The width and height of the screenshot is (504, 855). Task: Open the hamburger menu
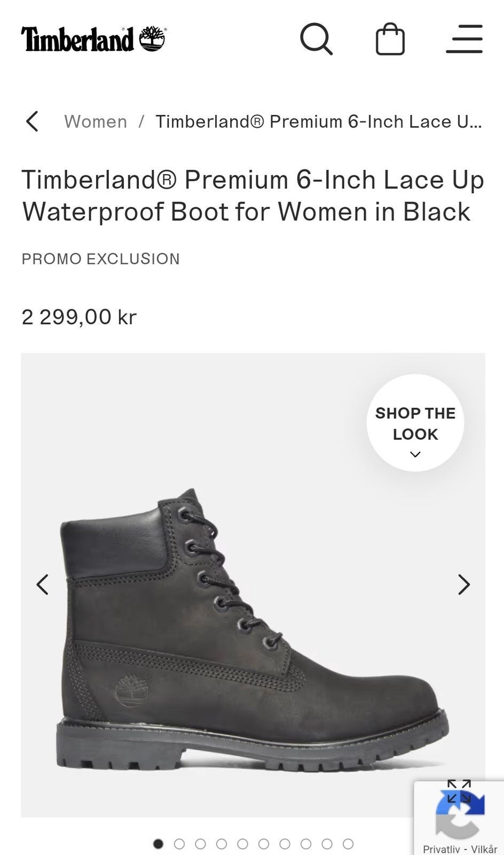464,39
